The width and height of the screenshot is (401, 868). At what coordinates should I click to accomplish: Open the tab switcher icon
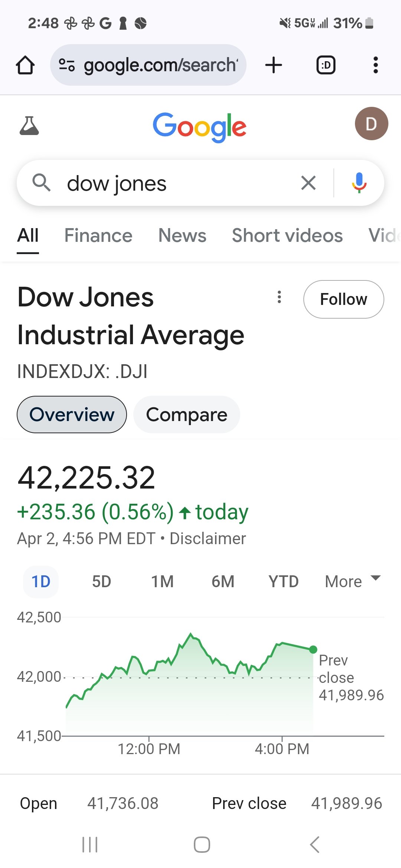point(326,65)
